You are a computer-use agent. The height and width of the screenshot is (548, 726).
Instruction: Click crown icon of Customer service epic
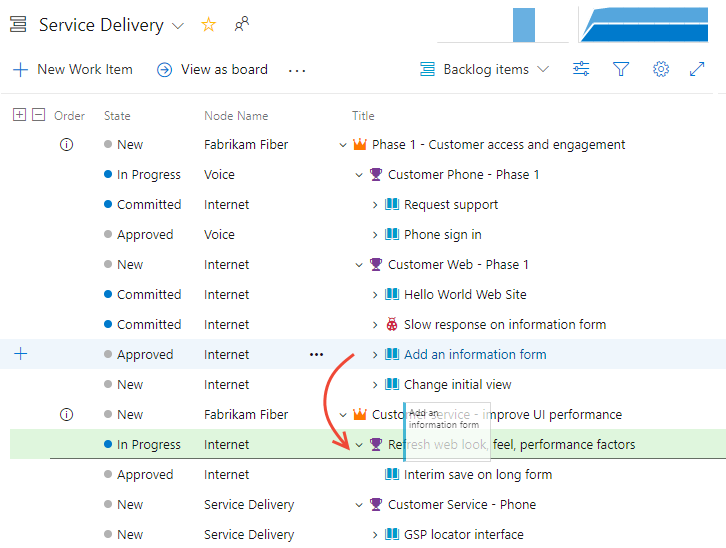(360, 414)
